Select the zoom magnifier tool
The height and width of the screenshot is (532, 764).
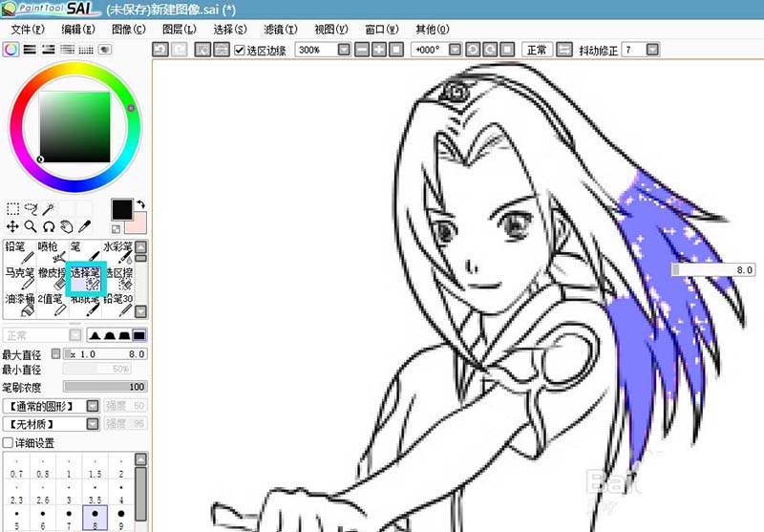[31, 226]
